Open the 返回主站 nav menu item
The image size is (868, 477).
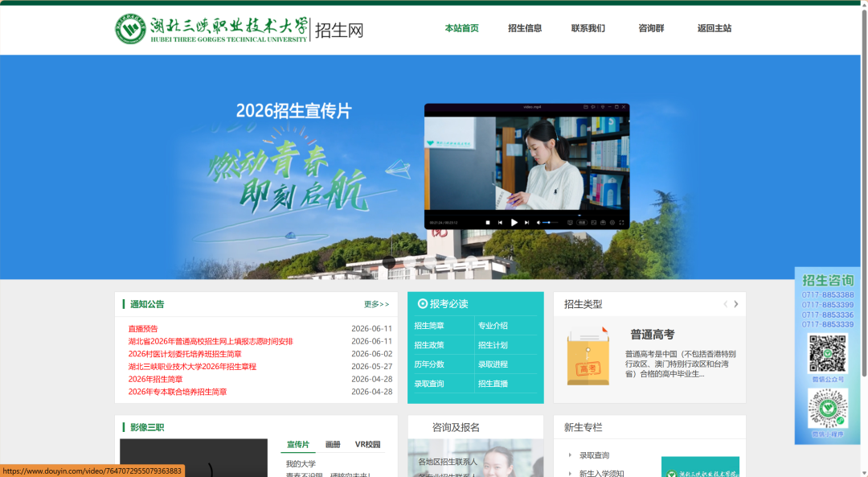(x=714, y=28)
